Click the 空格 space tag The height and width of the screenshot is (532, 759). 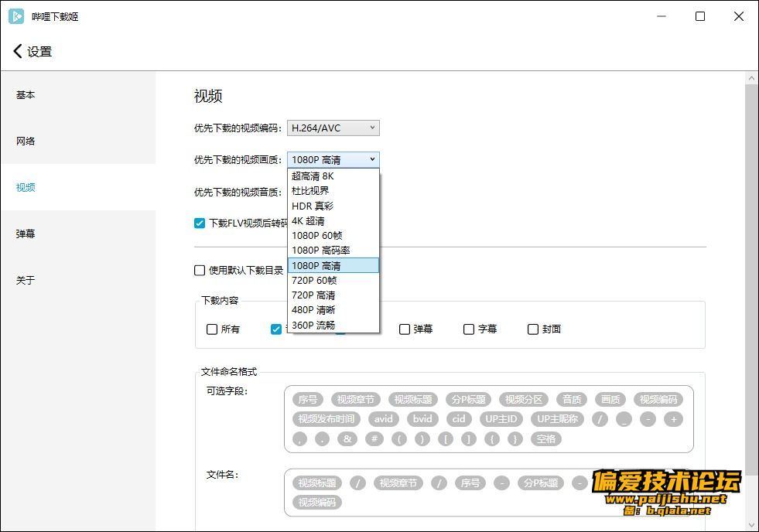click(x=546, y=439)
